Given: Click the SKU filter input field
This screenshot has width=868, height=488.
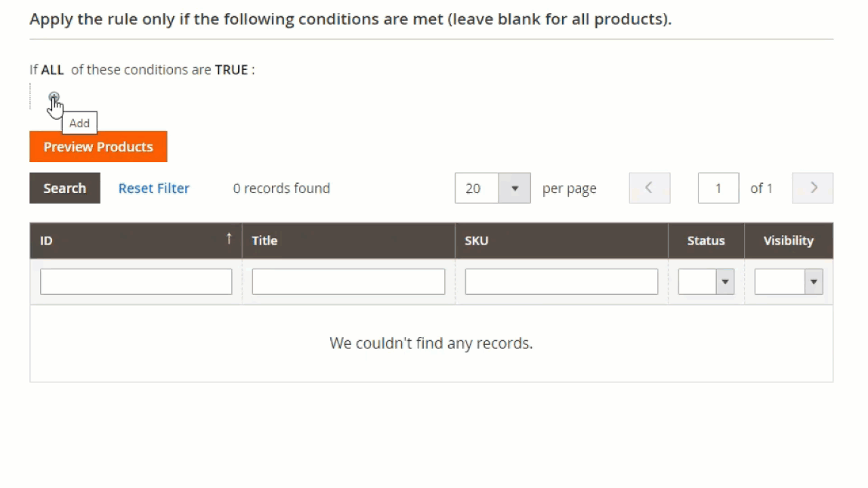Looking at the screenshot, I should tap(561, 281).
